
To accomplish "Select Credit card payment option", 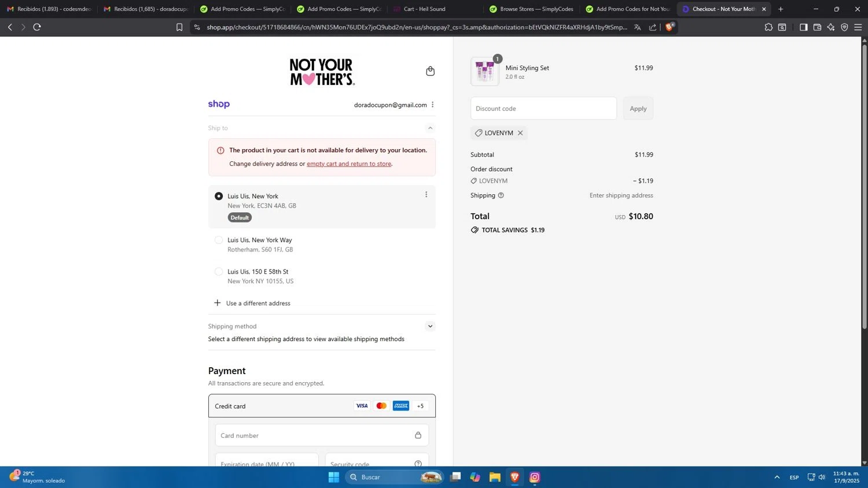I will pyautogui.click(x=322, y=406).
